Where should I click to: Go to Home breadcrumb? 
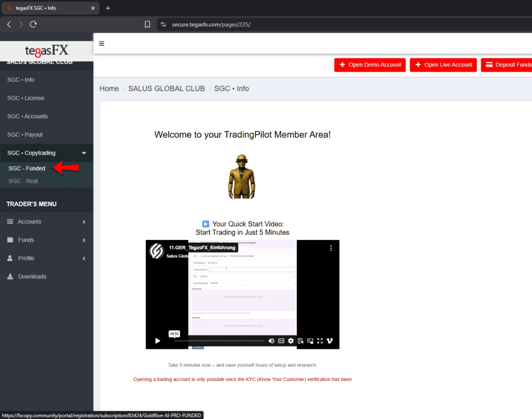coord(109,88)
